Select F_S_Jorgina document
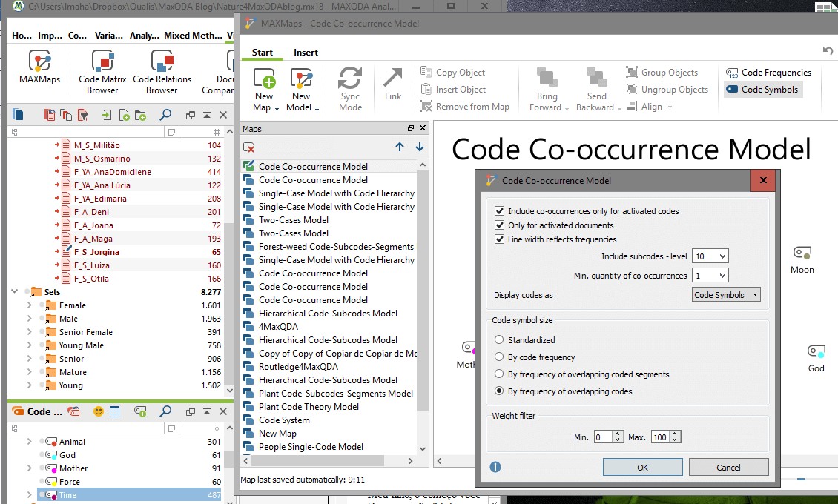Image resolution: width=838 pixels, height=504 pixels. [x=96, y=251]
